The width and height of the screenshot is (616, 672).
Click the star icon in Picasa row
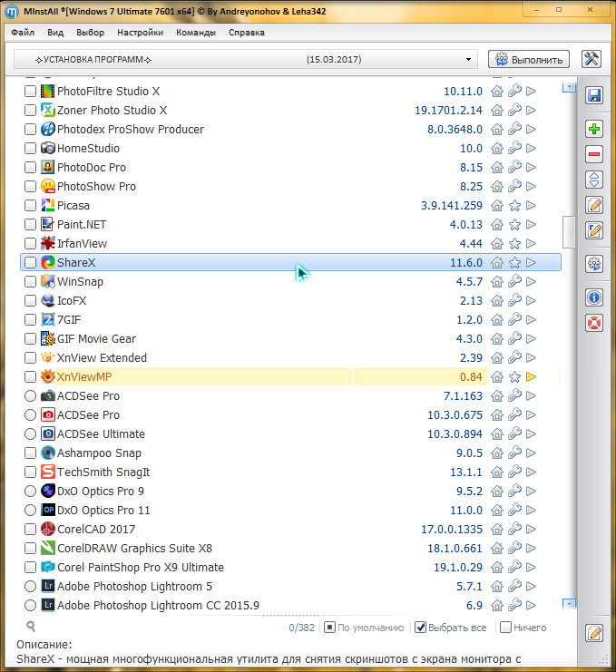[x=514, y=205]
